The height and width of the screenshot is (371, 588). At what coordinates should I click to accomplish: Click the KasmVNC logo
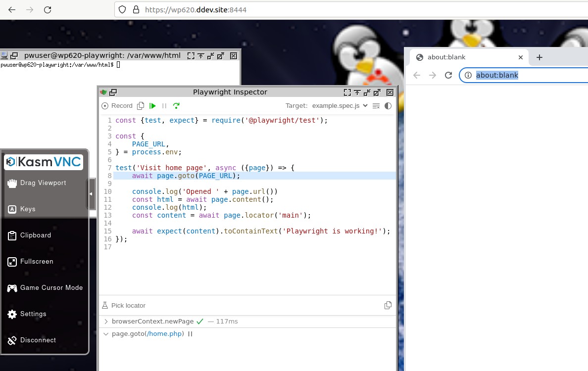[x=44, y=162]
